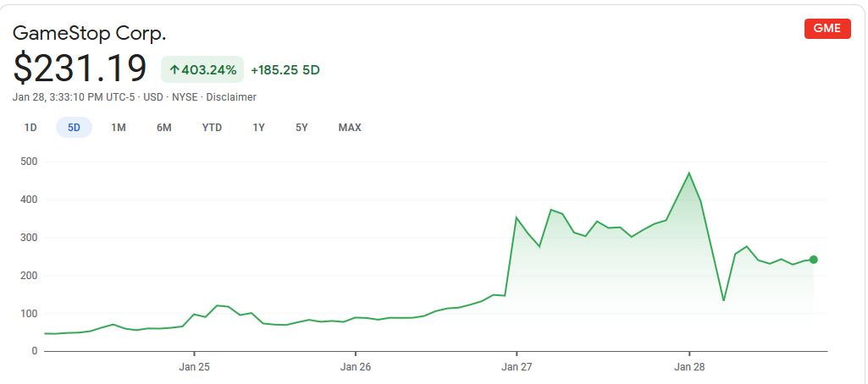The image size is (868, 384).
Task: Show the 1M chart range
Action: pos(119,128)
